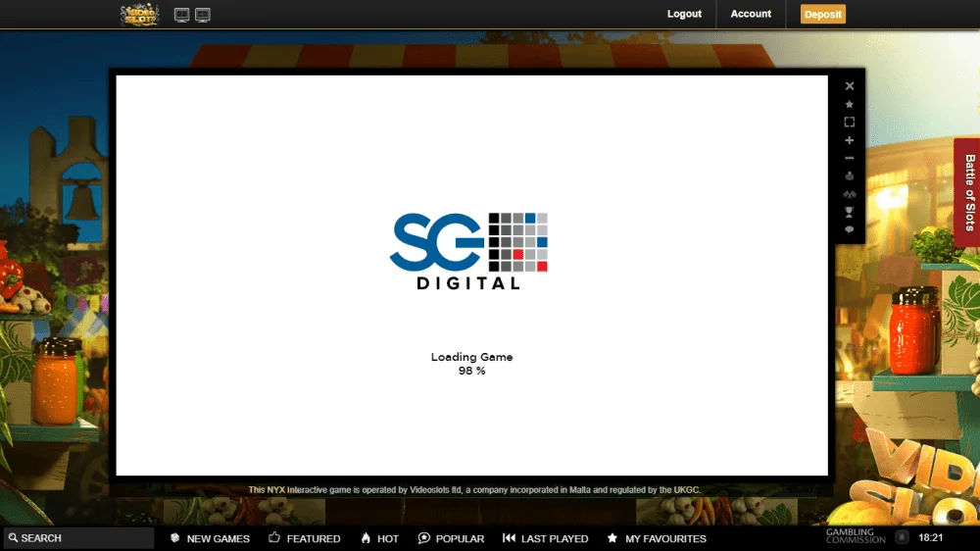
Task: Click the 18:21 clock display
Action: pos(931,537)
